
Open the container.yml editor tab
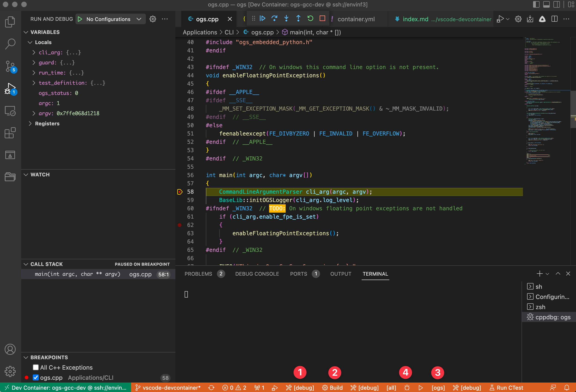pyautogui.click(x=356, y=19)
